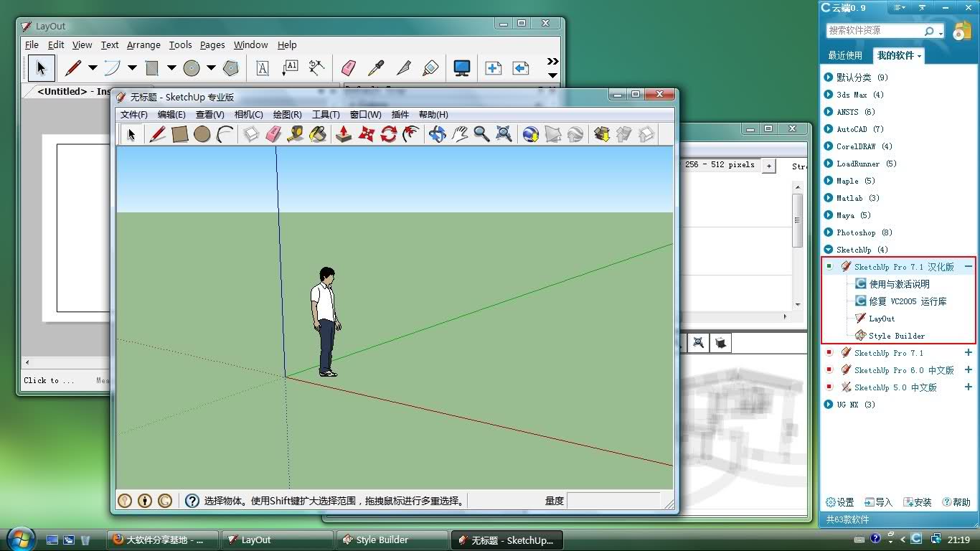
Task: Open 使用与激活说明 entry
Action: tap(900, 284)
